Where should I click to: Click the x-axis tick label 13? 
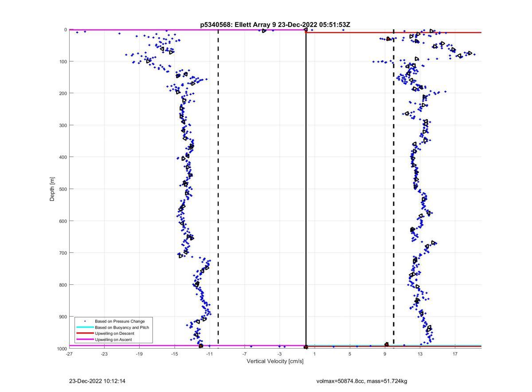coord(420,354)
